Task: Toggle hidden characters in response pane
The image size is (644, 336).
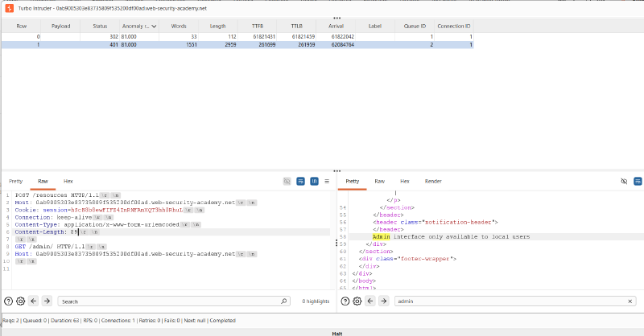Action: 624,181
